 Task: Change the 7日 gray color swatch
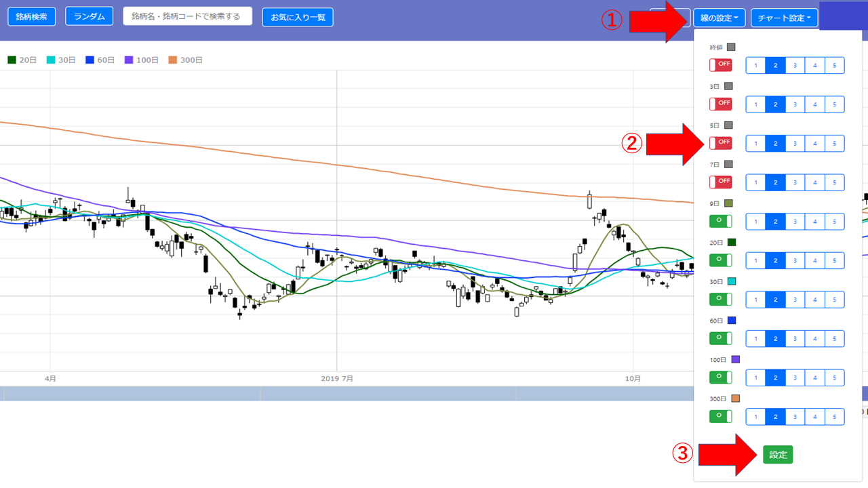(x=728, y=165)
